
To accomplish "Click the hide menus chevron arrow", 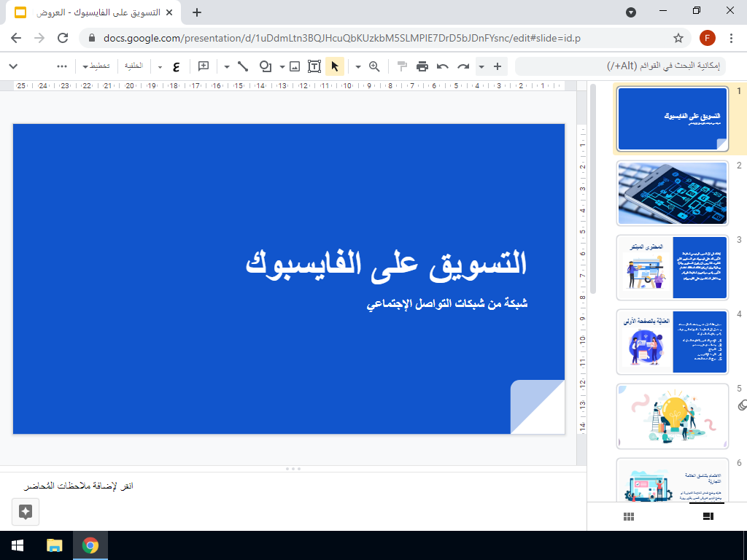I will [13, 66].
